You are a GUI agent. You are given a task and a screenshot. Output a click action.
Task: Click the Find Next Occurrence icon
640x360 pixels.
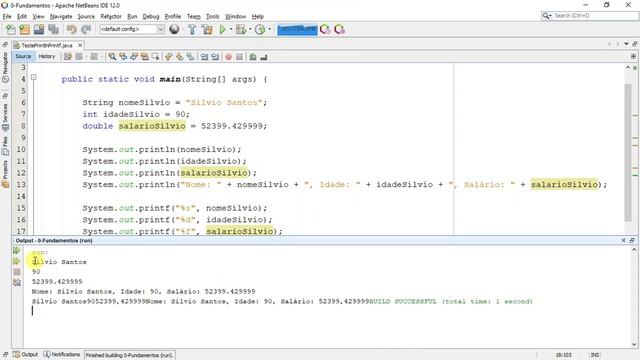(x=134, y=57)
